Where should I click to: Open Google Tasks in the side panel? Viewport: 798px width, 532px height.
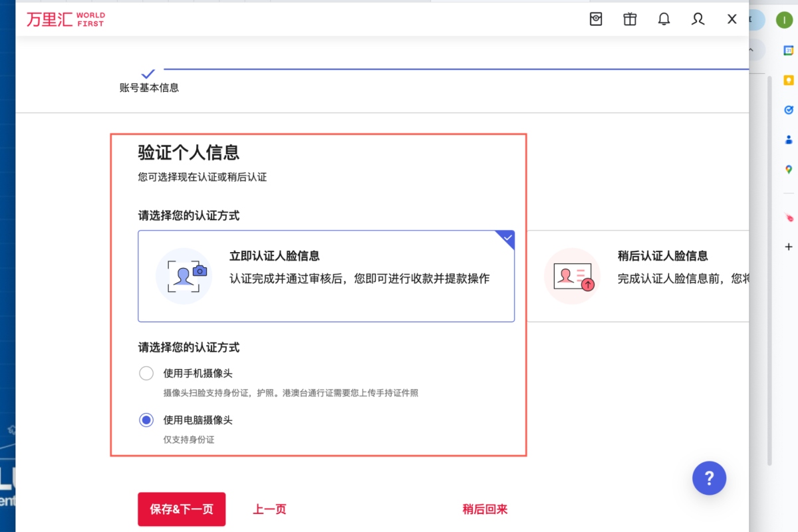click(789, 110)
